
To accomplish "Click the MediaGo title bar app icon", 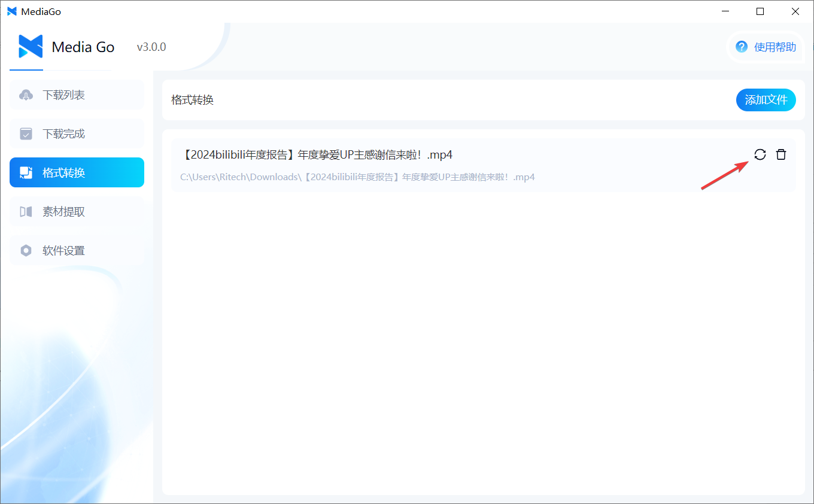I will click(11, 11).
